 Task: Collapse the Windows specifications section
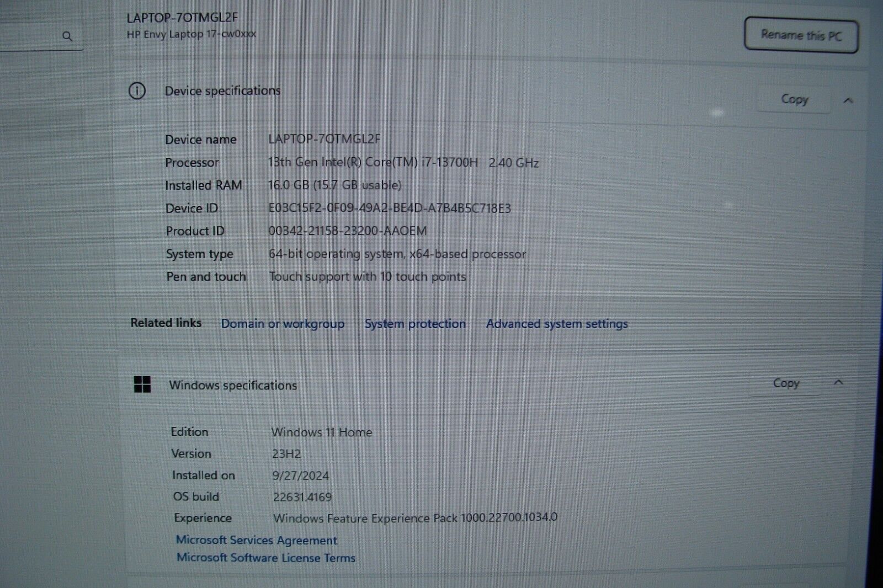[838, 382]
